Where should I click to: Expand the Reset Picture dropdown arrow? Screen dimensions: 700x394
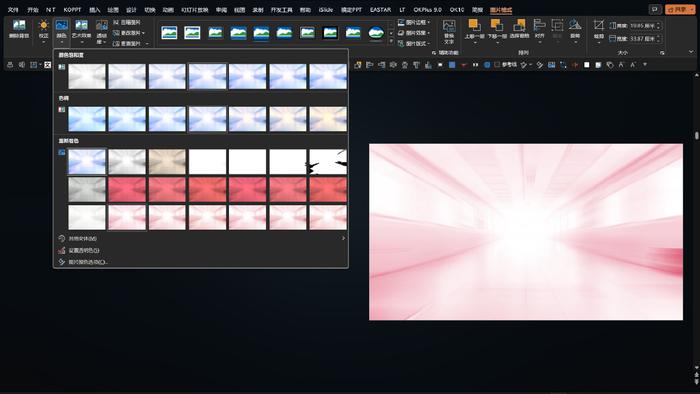coord(147,44)
